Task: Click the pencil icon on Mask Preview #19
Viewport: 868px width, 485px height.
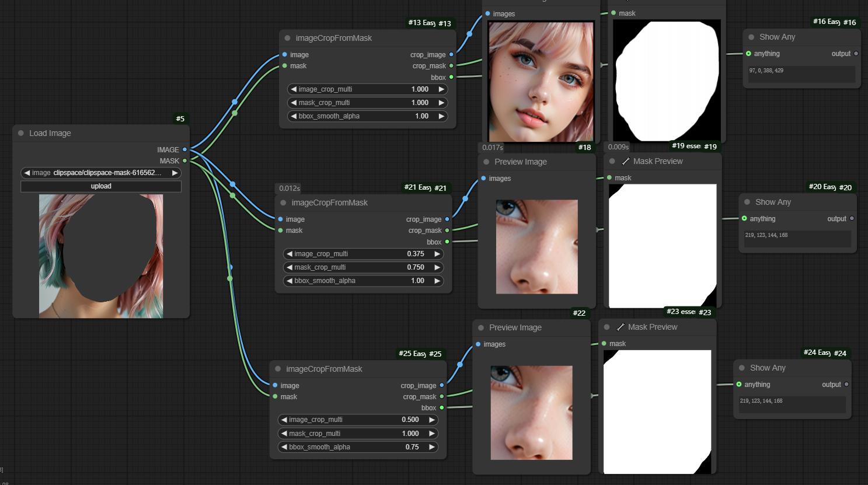Action: 625,161
